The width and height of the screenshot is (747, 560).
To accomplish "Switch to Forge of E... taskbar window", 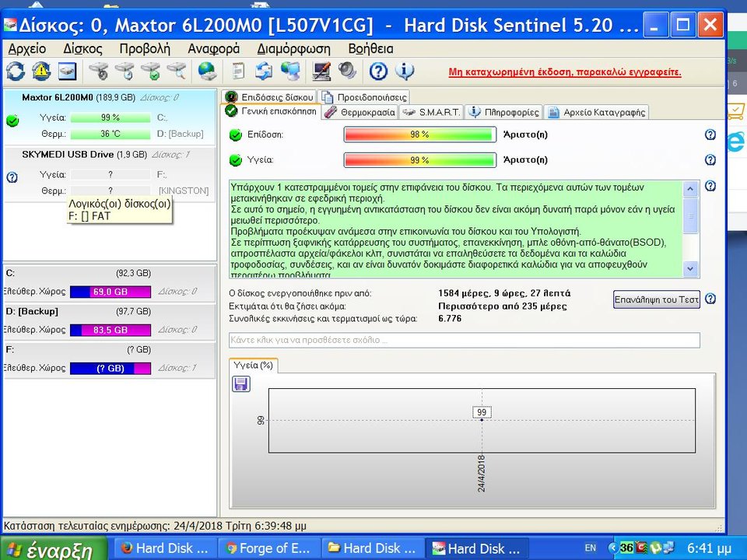I will coord(268,548).
